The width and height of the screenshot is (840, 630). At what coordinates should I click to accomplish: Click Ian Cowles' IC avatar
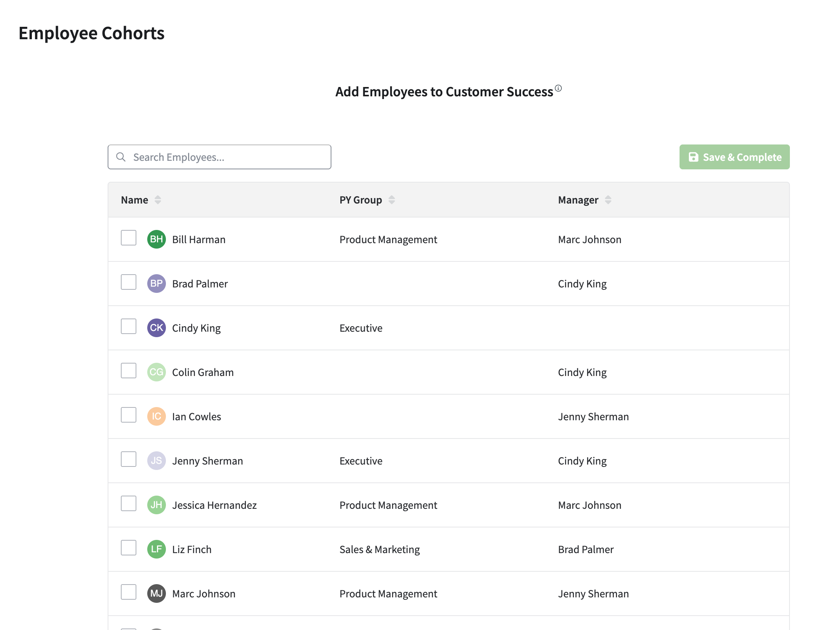[156, 416]
